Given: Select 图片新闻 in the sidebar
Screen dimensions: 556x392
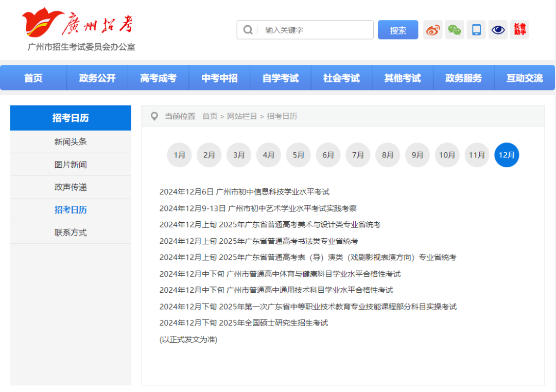Looking at the screenshot, I should pos(71,165).
